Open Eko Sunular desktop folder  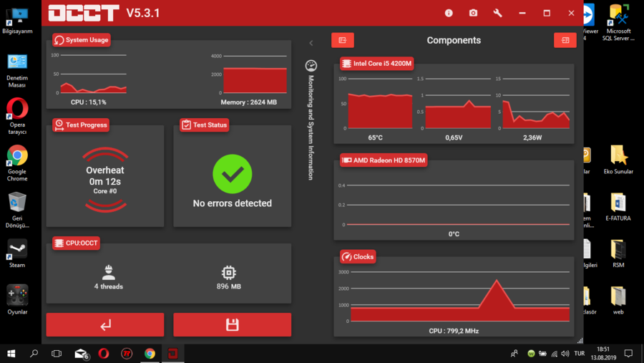[618, 160]
